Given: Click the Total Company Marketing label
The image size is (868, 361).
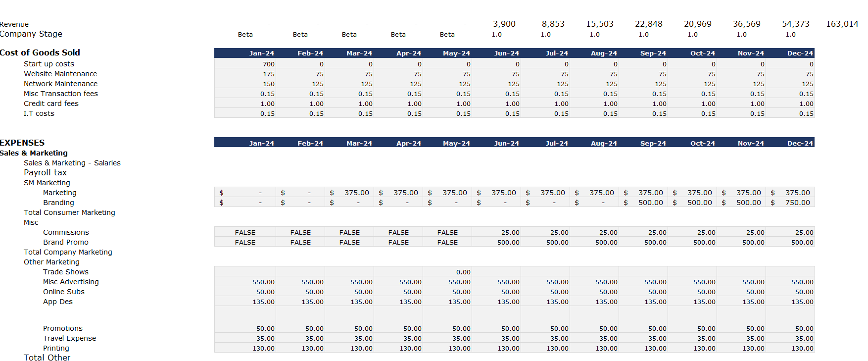Looking at the screenshot, I should (68, 252).
